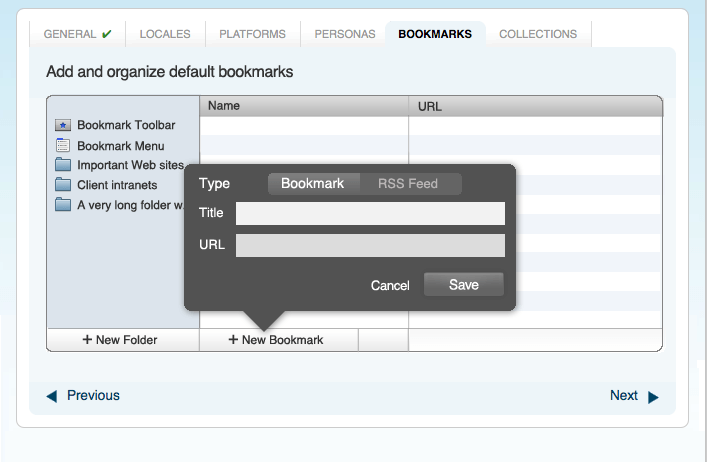Screen dimensions: 707x462
Task: Click the very long folder's icon
Action: pos(63,205)
